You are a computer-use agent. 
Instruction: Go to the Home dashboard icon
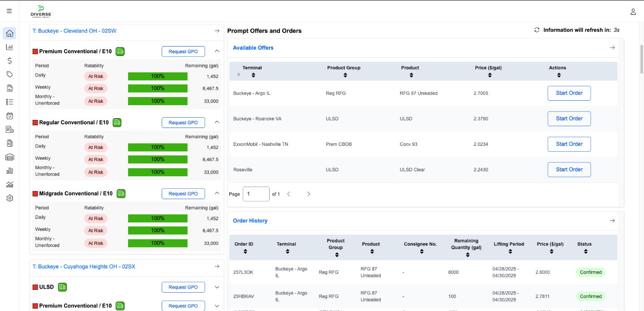click(9, 33)
